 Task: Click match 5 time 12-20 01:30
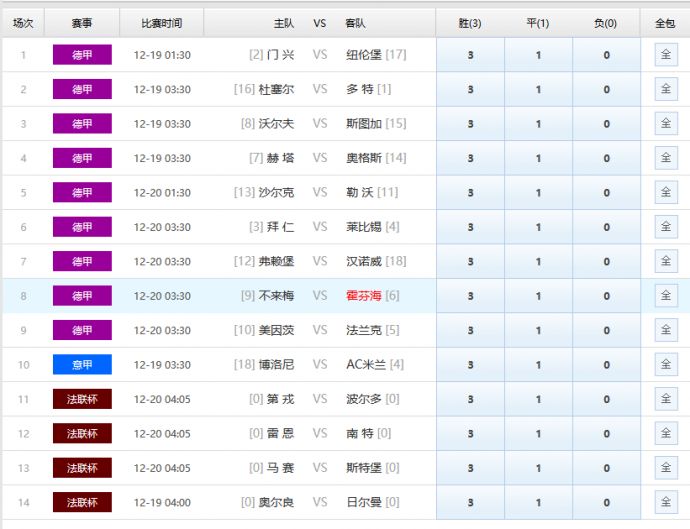162,192
